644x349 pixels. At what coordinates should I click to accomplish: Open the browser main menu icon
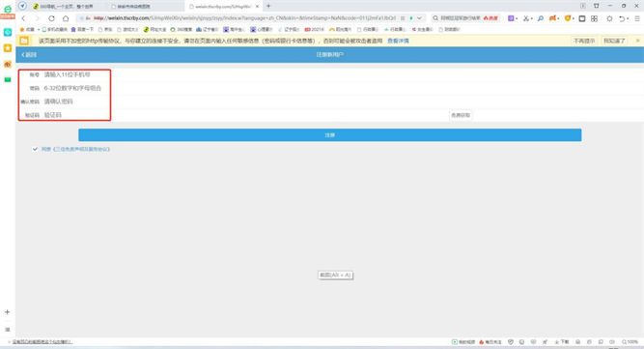(x=637, y=18)
